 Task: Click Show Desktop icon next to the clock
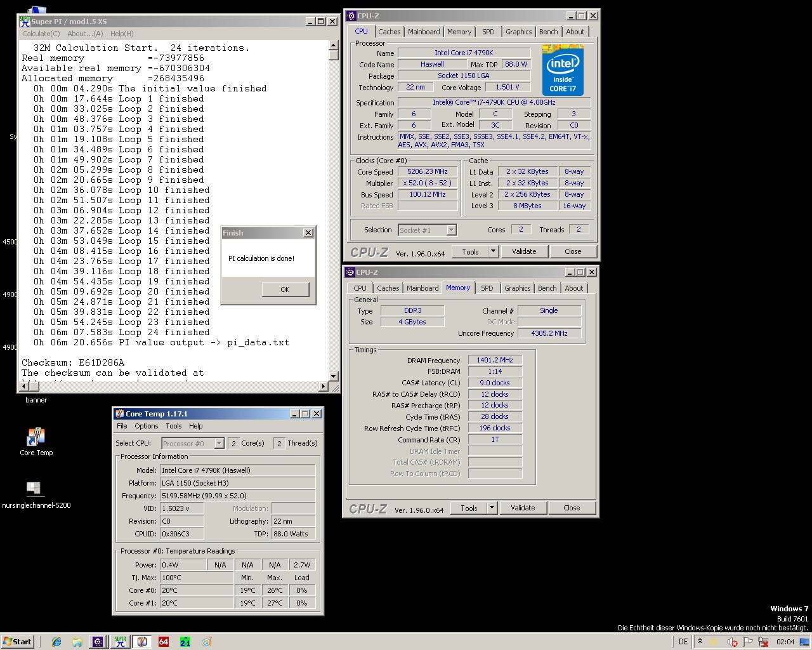coord(804,642)
